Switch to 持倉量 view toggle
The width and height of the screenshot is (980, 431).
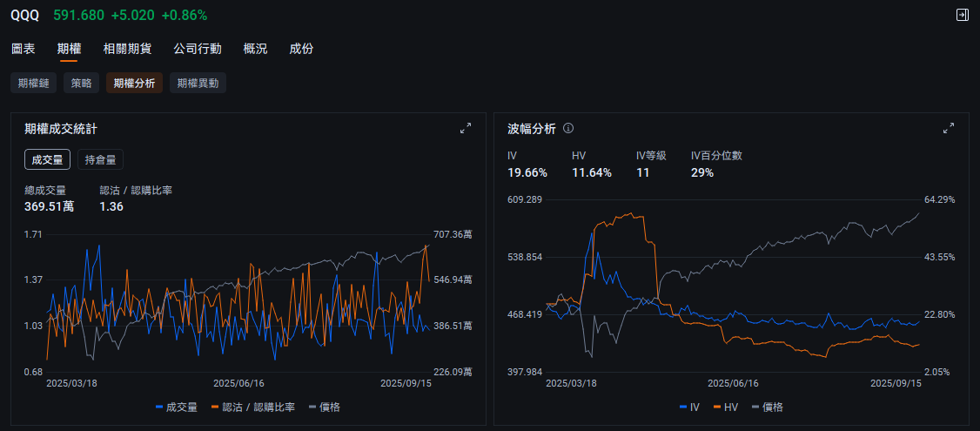(101, 159)
